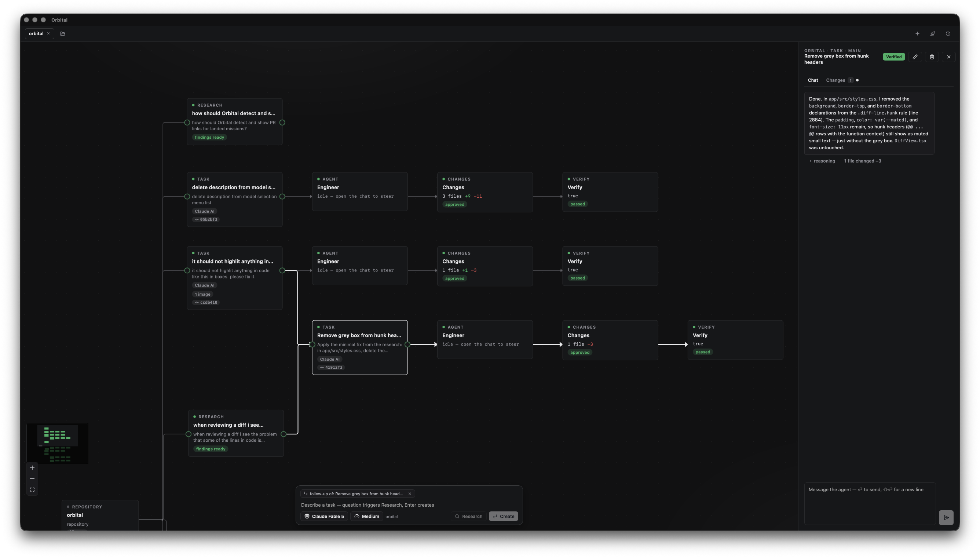Send the message to the agent
Image resolution: width=980 pixels, height=558 pixels.
point(946,517)
